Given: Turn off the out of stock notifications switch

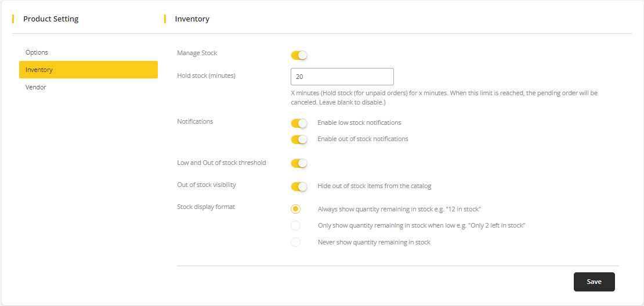Looking at the screenshot, I should (x=299, y=139).
